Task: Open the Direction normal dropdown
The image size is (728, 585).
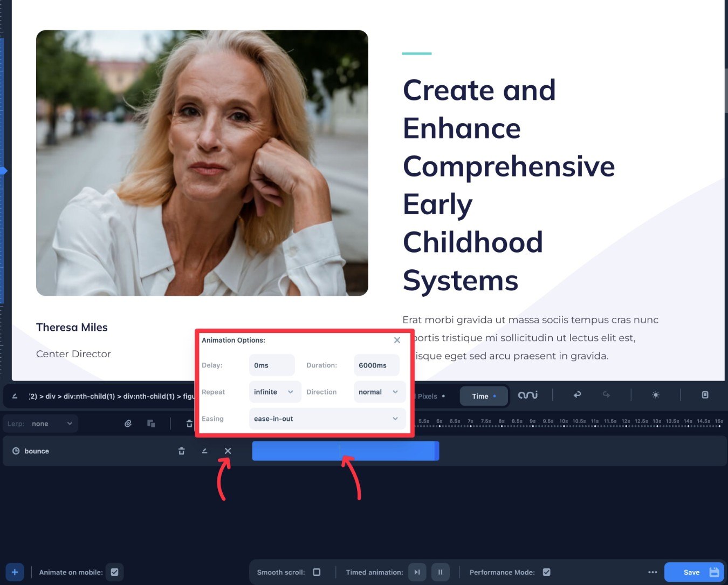Action: pos(380,392)
